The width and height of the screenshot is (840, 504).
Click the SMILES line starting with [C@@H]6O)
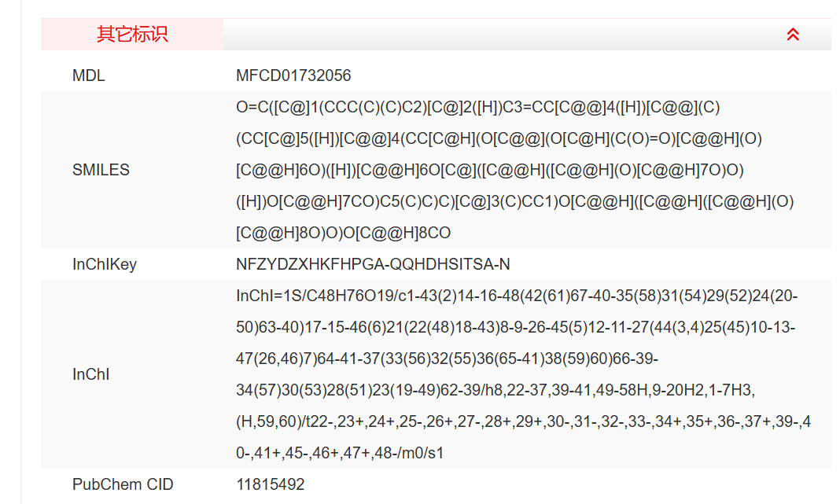[489, 170]
